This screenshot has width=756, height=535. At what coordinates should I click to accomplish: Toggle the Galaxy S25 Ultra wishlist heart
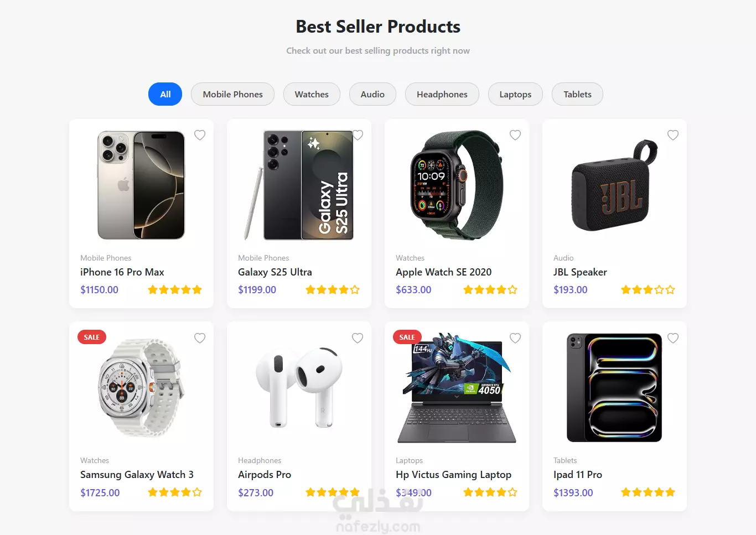(x=358, y=135)
